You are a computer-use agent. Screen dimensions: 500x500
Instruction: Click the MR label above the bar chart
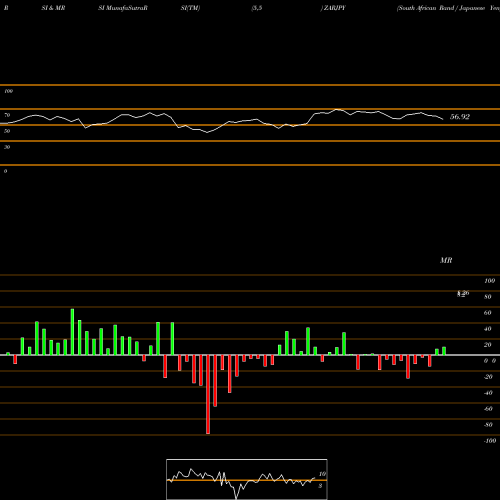coord(446,260)
